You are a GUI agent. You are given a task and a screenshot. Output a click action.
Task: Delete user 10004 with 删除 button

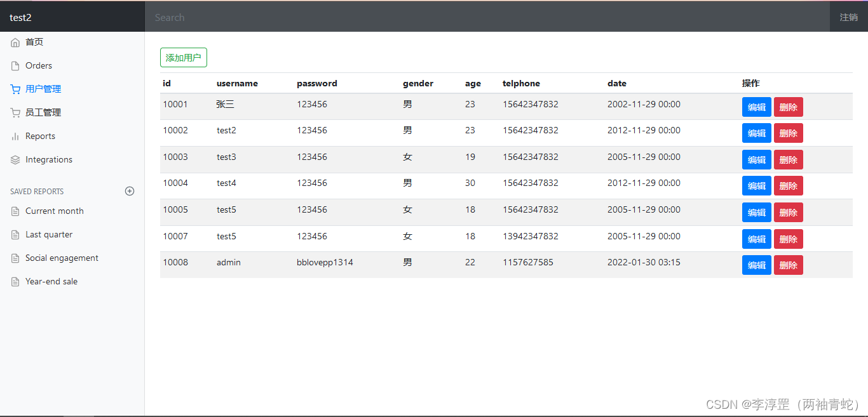tap(789, 185)
